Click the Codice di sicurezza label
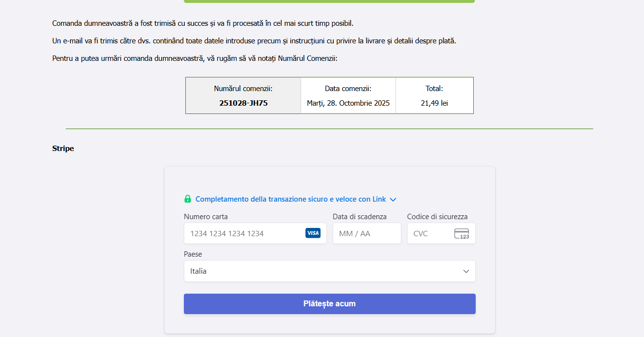The image size is (644, 337). (437, 217)
